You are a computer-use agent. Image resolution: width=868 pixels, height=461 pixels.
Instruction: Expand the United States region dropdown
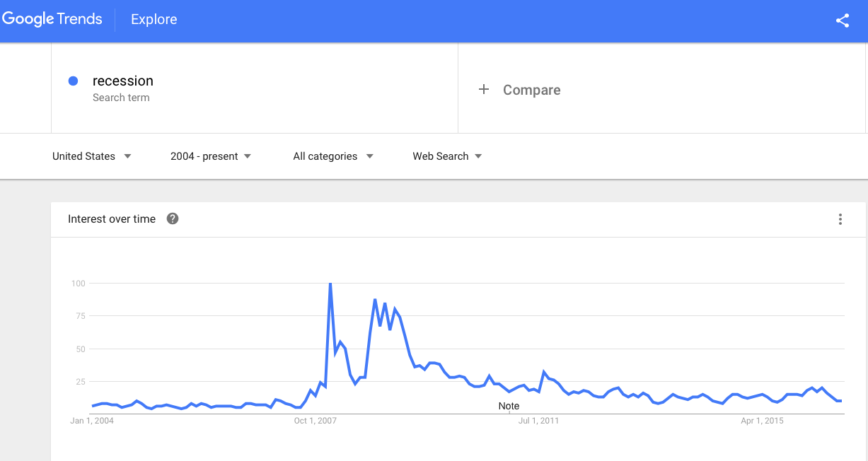click(x=92, y=156)
